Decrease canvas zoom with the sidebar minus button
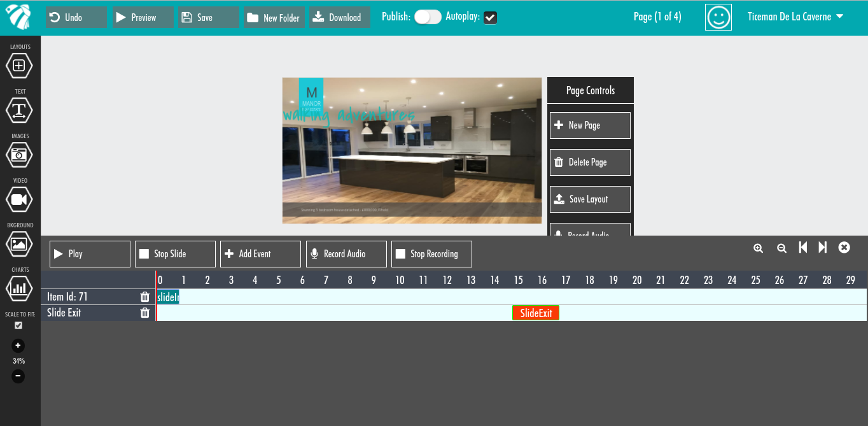Screen dimensions: 868x426 pyautogui.click(x=18, y=376)
